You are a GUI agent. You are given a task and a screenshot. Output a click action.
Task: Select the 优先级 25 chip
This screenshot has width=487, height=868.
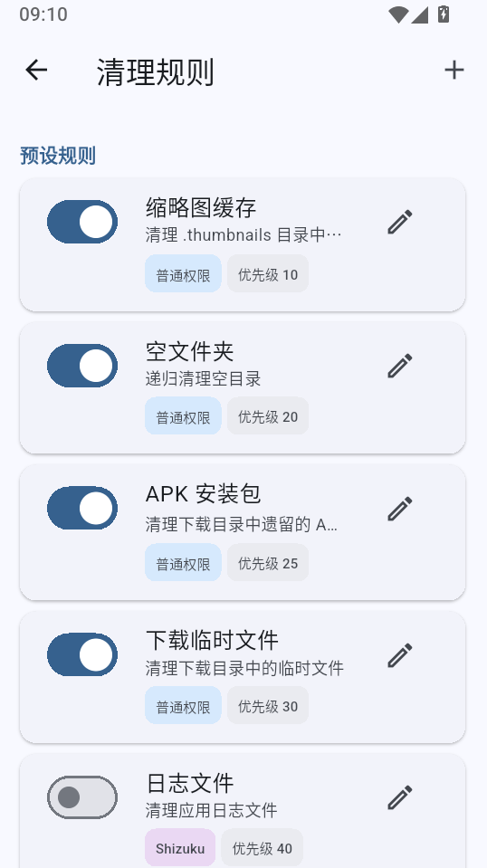coord(268,562)
